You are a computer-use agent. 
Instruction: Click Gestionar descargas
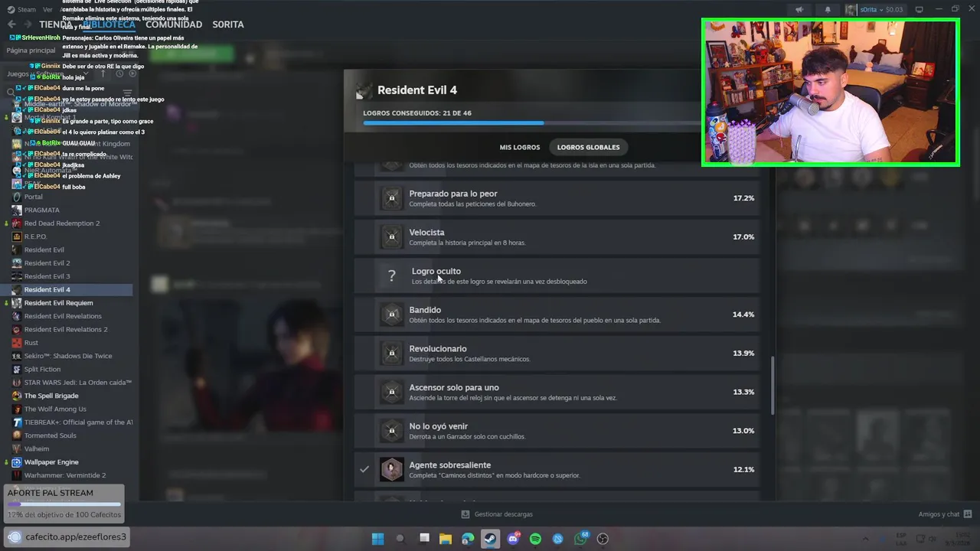(503, 514)
